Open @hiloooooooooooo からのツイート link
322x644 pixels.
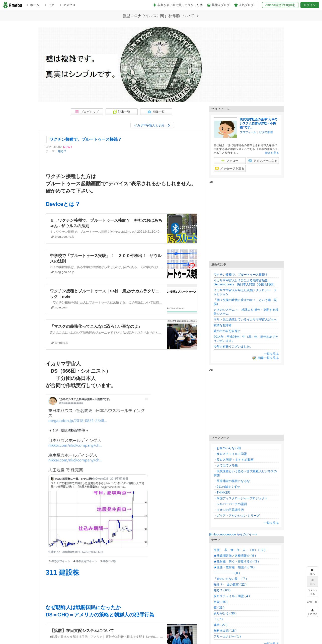(233, 534)
